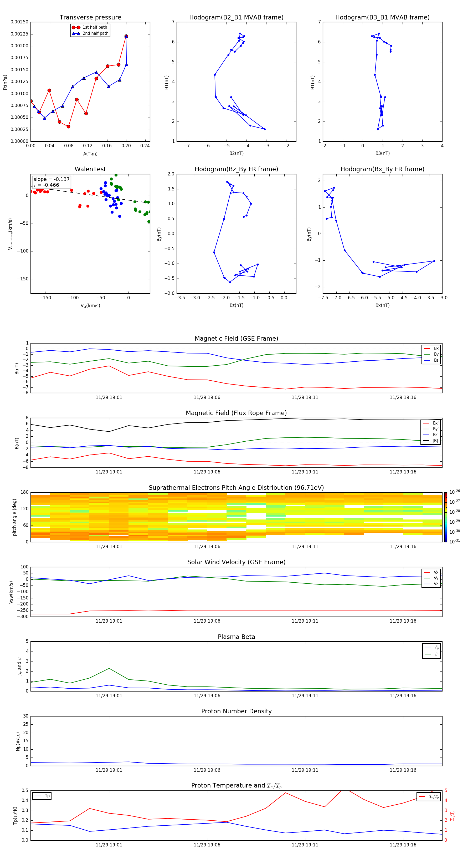The width and height of the screenshot is (473, 868).
Task: Click the "Hodogram(Bz_By FR frame)" title
Action: (236, 169)
